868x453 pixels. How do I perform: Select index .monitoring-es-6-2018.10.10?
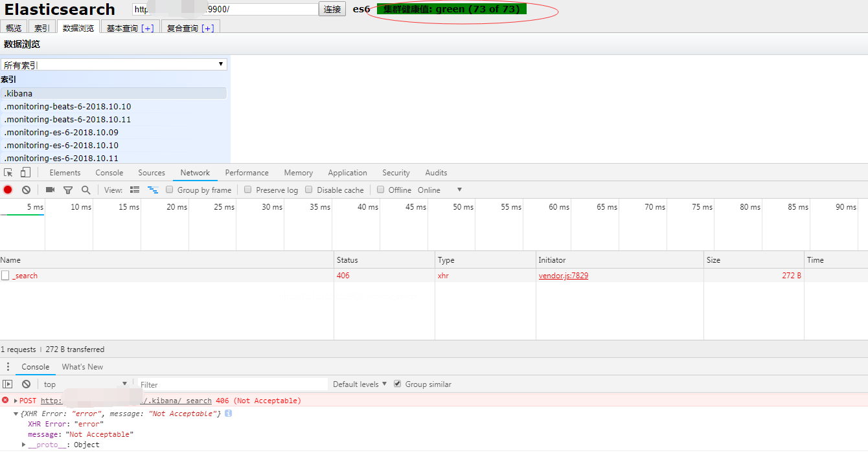pos(114,146)
